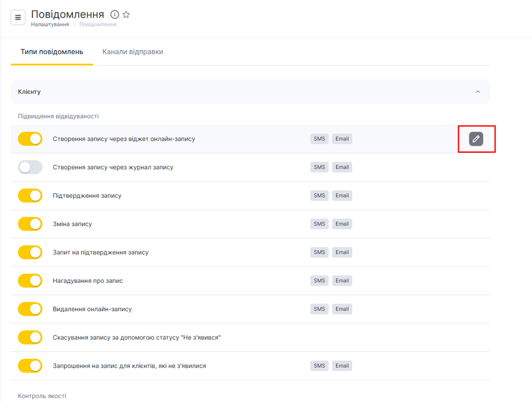The height and width of the screenshot is (402, 532).
Task: Open the hamburger menu button
Action: click(x=17, y=17)
